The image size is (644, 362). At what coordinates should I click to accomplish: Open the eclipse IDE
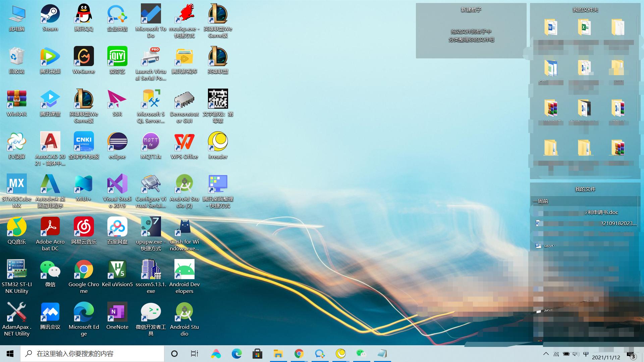pyautogui.click(x=117, y=141)
